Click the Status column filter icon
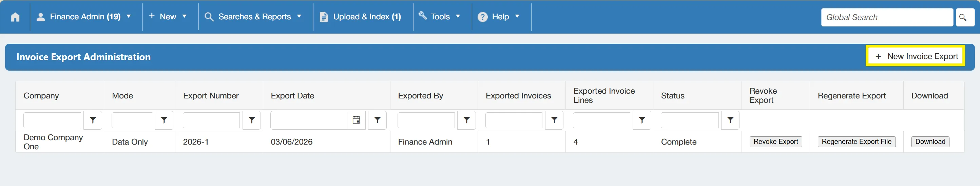This screenshot has width=980, height=186. click(730, 120)
